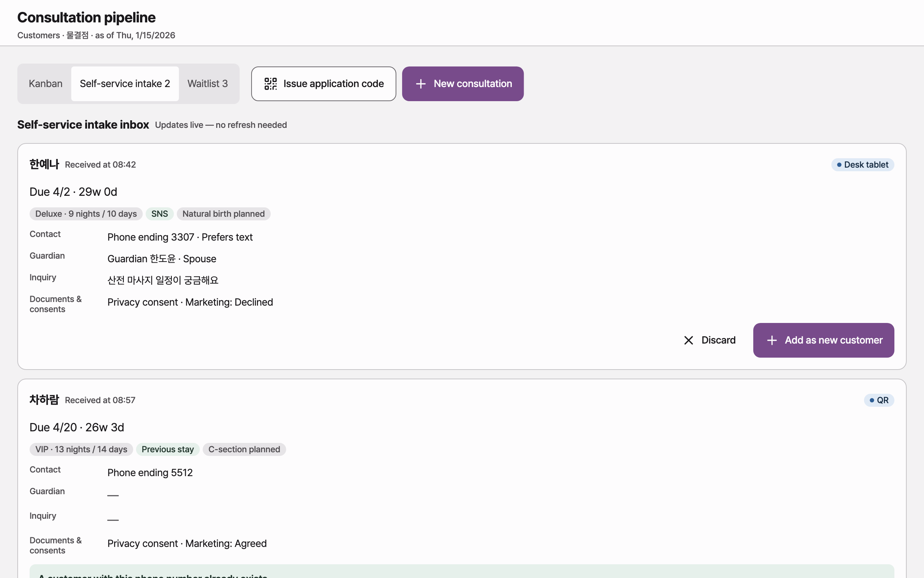924x578 pixels.
Task: Click Received at 08:57
Action: click(100, 400)
